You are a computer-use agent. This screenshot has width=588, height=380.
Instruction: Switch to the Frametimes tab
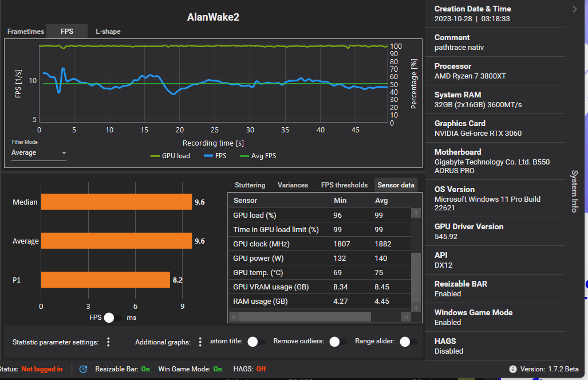pyautogui.click(x=26, y=32)
